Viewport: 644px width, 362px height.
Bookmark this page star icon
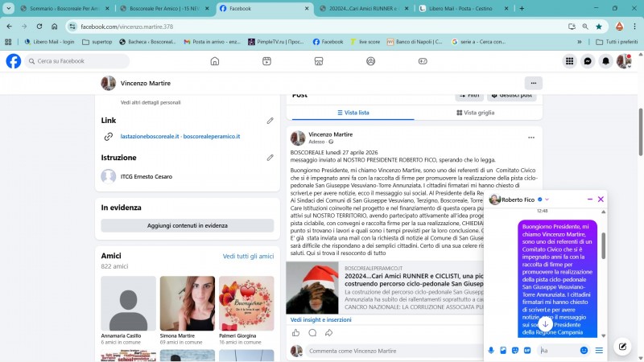[599, 27]
